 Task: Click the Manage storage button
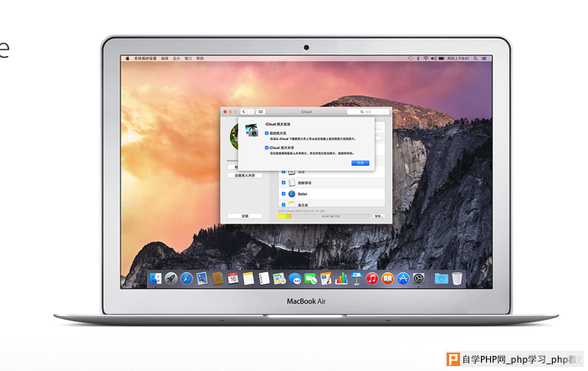[379, 216]
